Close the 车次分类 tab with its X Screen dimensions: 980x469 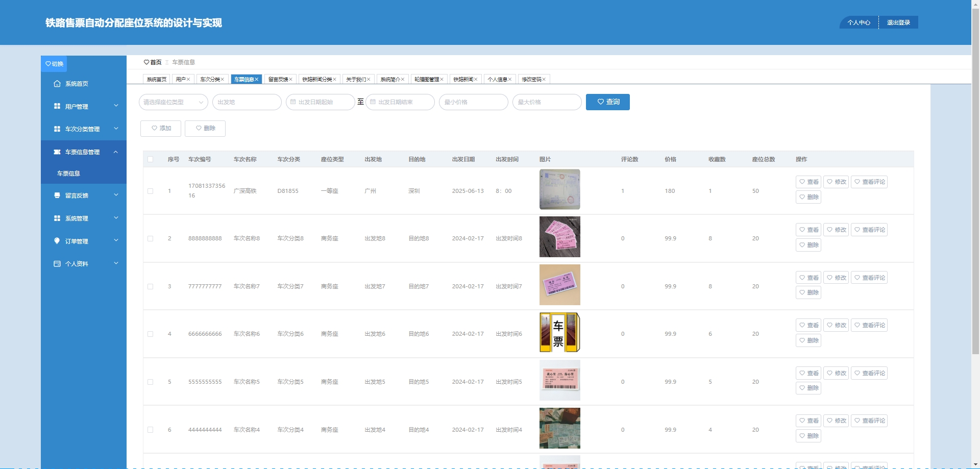coord(223,80)
